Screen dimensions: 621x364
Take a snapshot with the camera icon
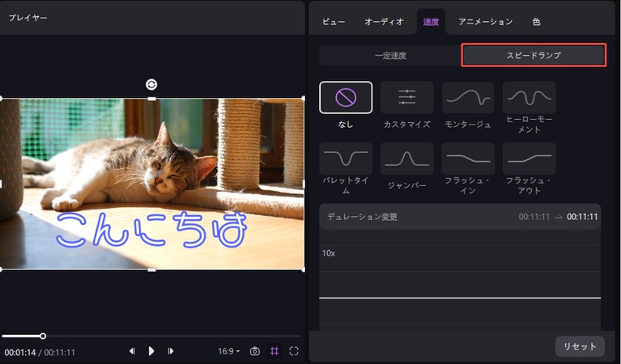coord(255,351)
